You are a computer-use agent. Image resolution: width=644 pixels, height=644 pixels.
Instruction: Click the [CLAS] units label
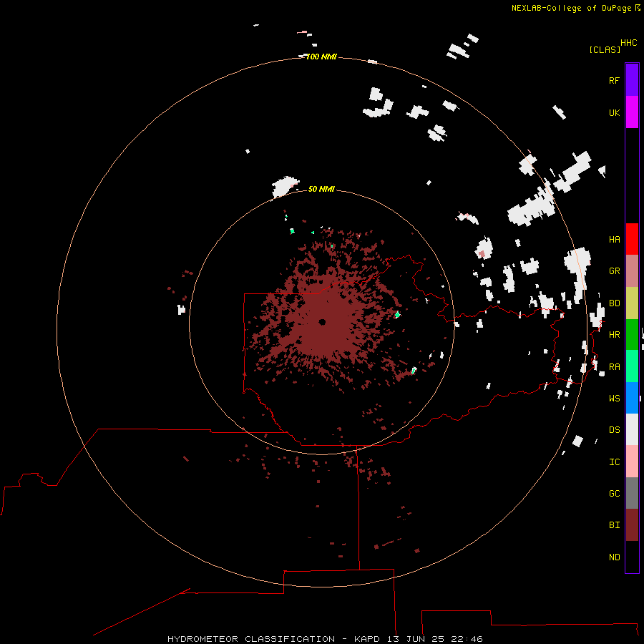coord(605,49)
